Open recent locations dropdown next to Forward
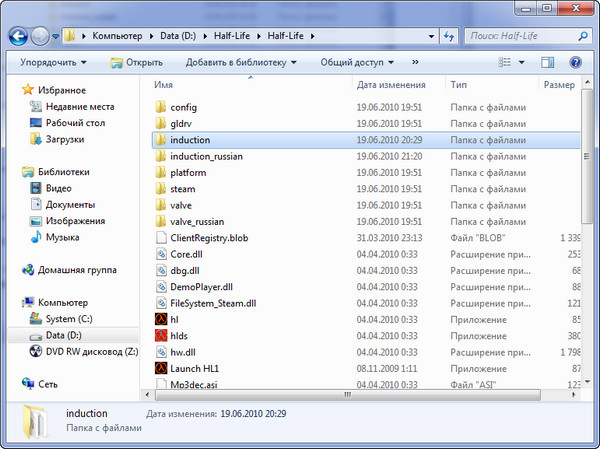 pos(55,36)
